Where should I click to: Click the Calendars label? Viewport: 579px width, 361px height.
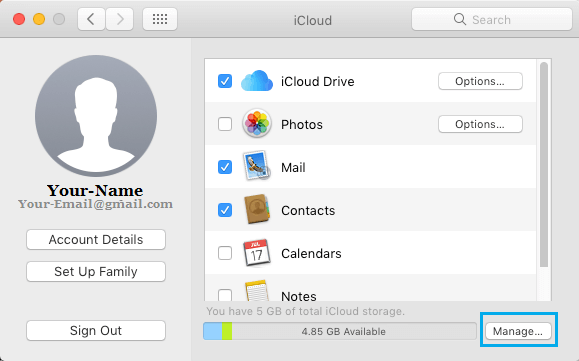pyautogui.click(x=311, y=254)
